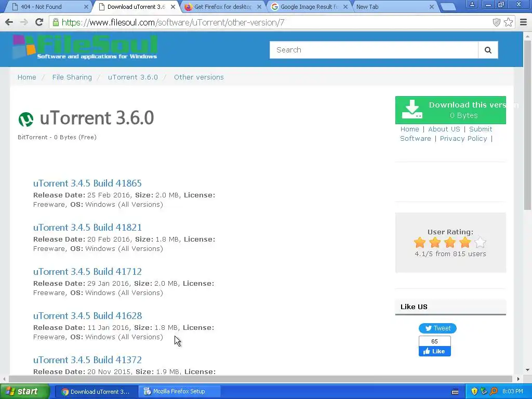Open a new tab with the tab button
Screen dimensions: 532x399
pyautogui.click(x=448, y=7)
